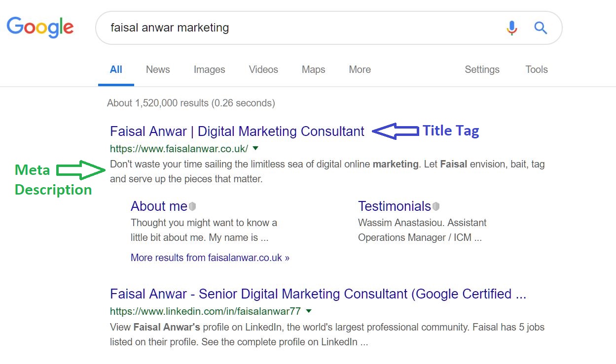616x364 pixels.
Task: Switch to the Images tab
Action: 209,69
